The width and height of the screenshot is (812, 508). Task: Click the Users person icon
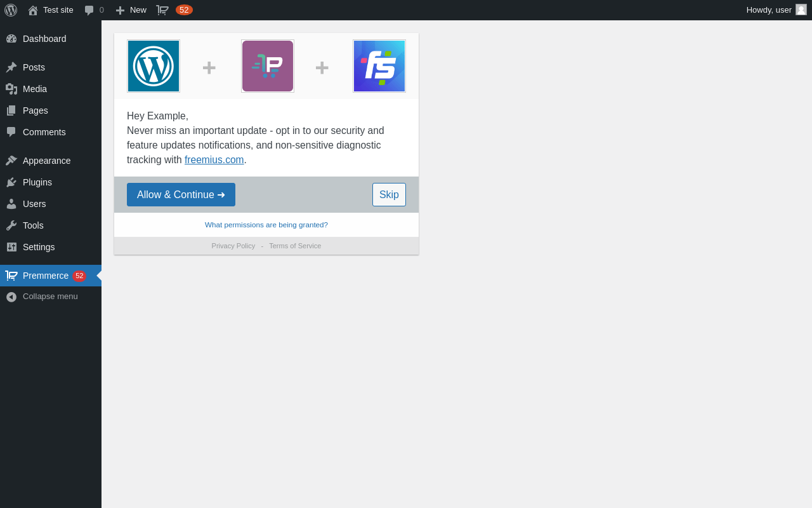point(11,204)
